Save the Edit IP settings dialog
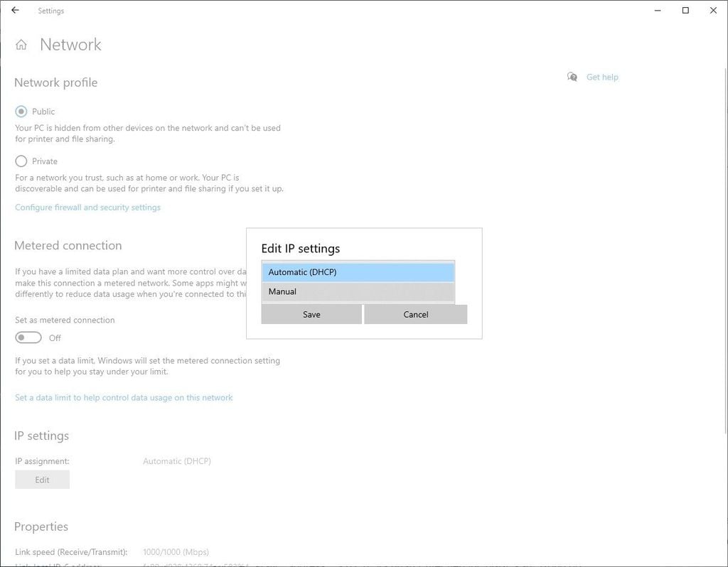This screenshot has width=728, height=567. (x=311, y=315)
